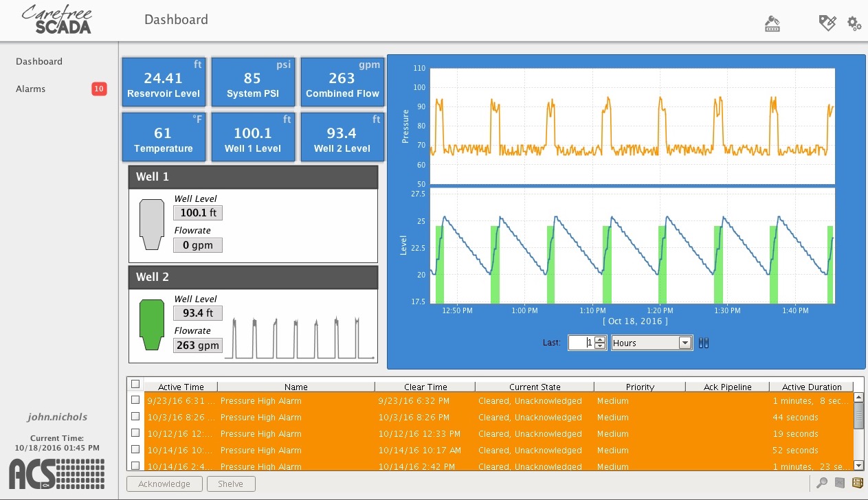Open the shelved alarms cabinet icon
Screen dimensions: 868x500
click(x=857, y=483)
